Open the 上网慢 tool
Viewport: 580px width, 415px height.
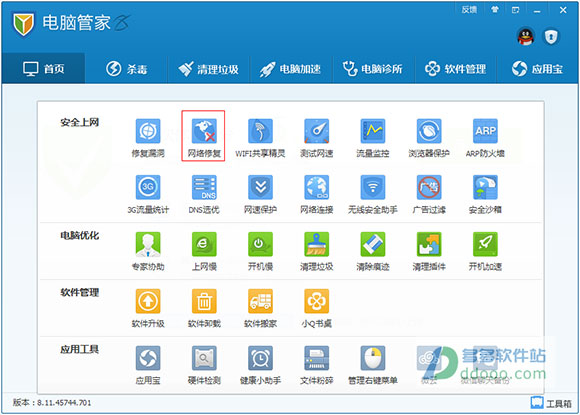(x=204, y=244)
